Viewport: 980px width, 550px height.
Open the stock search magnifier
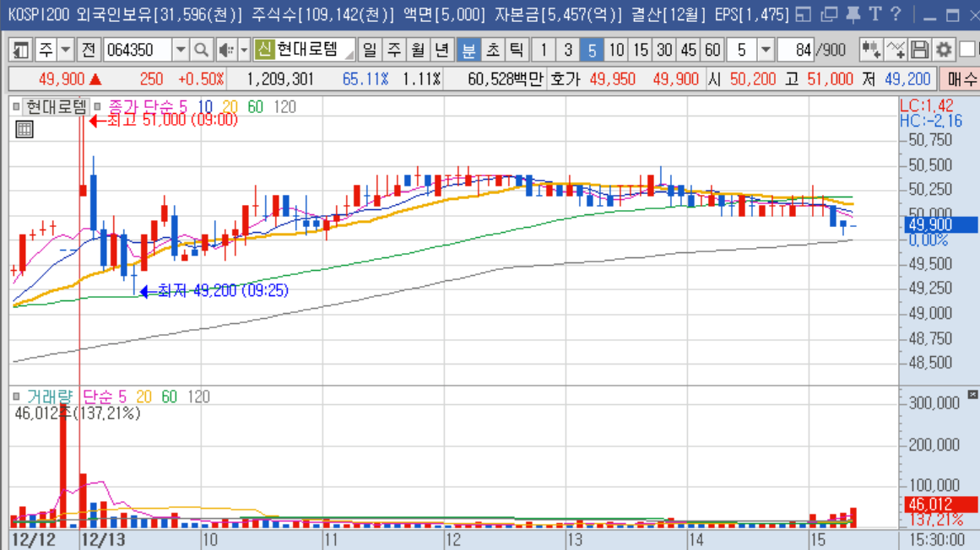click(201, 50)
